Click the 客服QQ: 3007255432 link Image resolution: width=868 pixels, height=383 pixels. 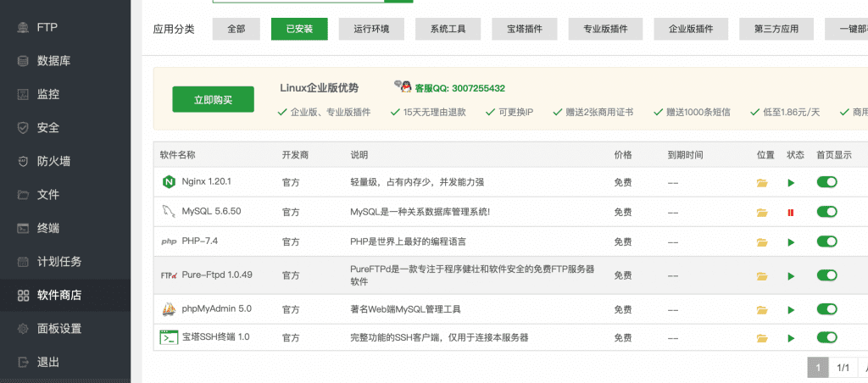[x=460, y=88]
